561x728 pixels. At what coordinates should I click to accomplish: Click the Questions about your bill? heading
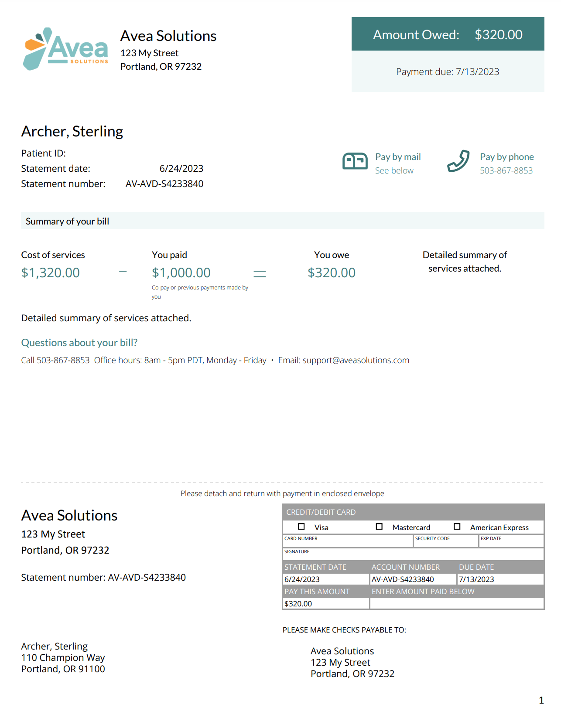pyautogui.click(x=79, y=343)
